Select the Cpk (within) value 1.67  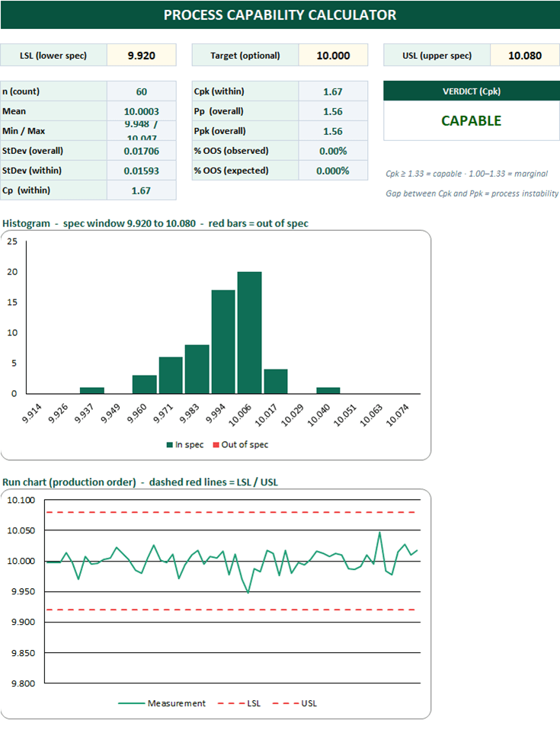click(333, 91)
